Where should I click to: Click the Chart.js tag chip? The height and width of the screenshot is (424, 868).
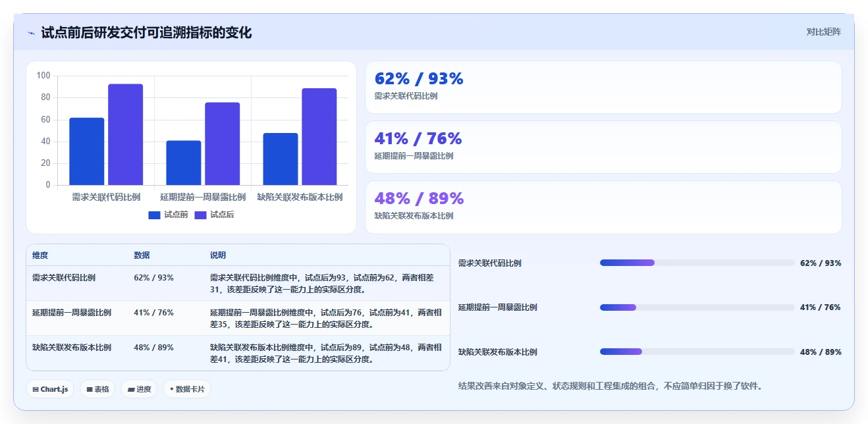tap(50, 389)
